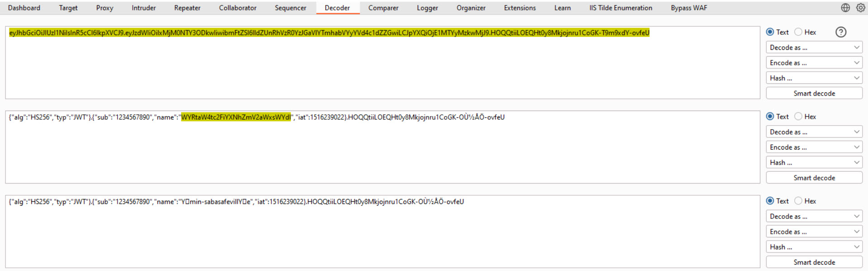This screenshot has width=868, height=271.
Task: Switch to the Comparer tab
Action: (x=383, y=8)
